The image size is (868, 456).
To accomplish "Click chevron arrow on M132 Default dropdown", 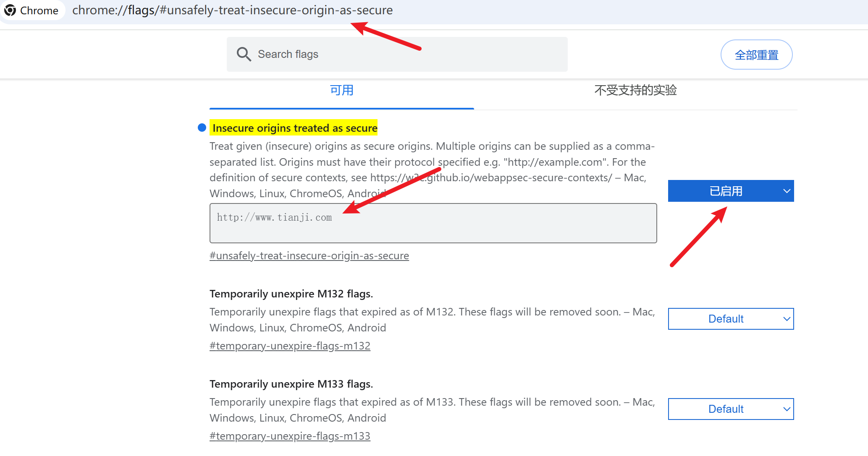I will tap(787, 319).
